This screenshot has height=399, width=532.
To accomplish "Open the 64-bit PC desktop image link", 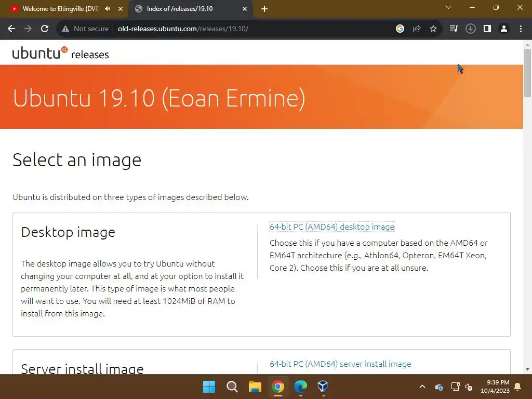I will [332, 227].
